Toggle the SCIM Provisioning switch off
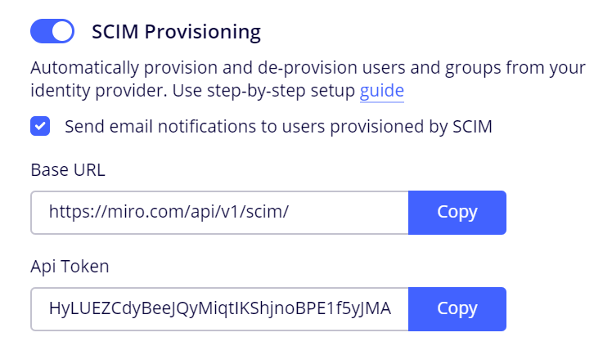This screenshot has height=364, width=612. (x=52, y=32)
